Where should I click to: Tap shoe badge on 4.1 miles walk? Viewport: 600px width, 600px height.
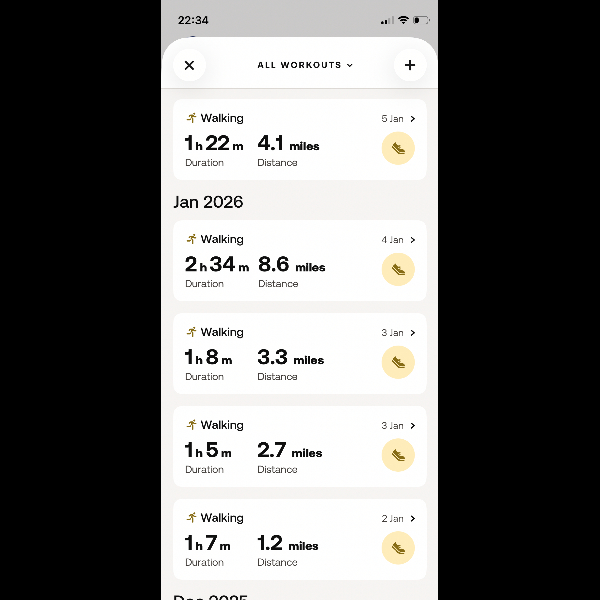point(398,148)
